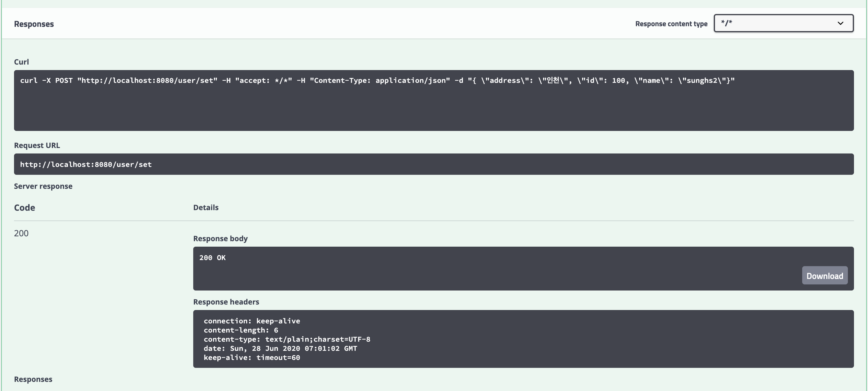
Task: Click the Response content type label
Action: click(671, 24)
